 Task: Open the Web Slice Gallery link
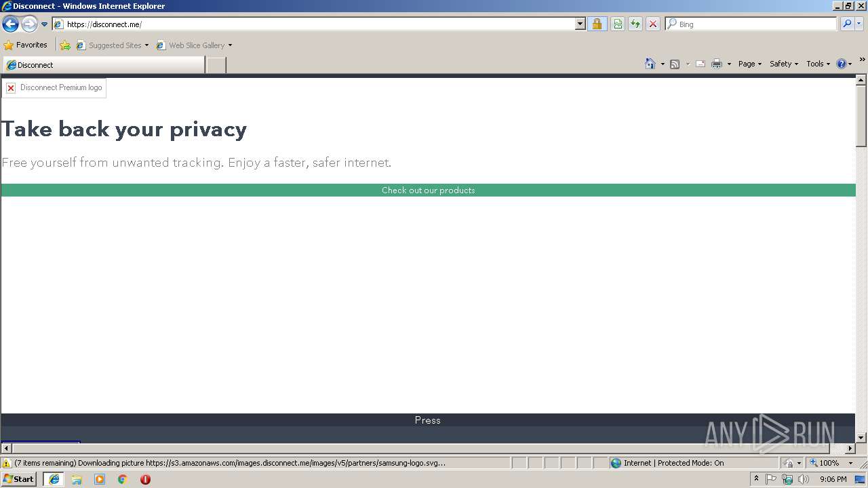pos(191,45)
